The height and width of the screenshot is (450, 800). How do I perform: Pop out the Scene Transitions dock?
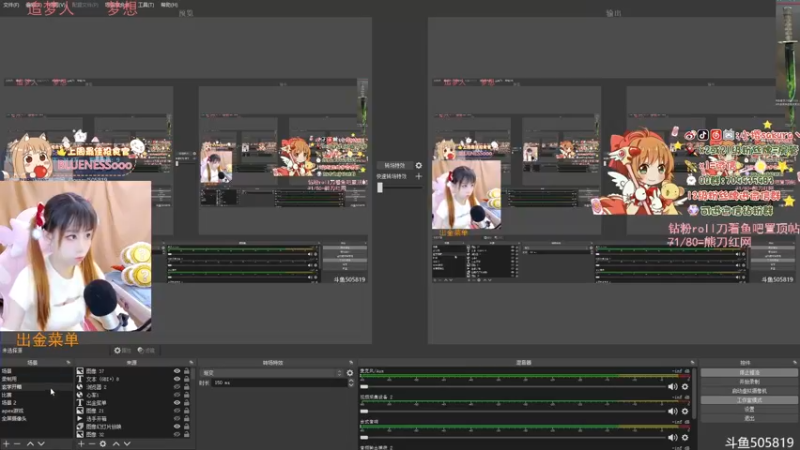[x=351, y=362]
